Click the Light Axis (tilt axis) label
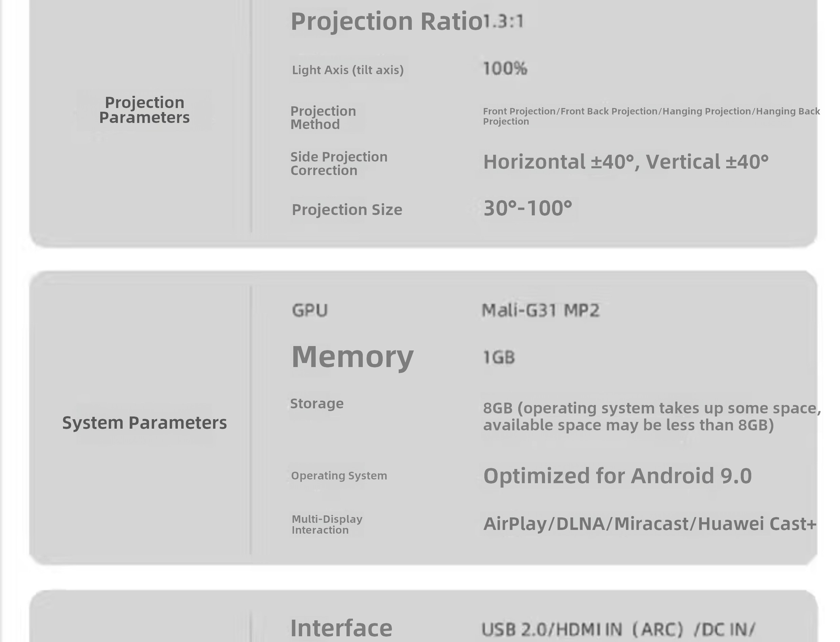The height and width of the screenshot is (642, 840). coord(348,70)
